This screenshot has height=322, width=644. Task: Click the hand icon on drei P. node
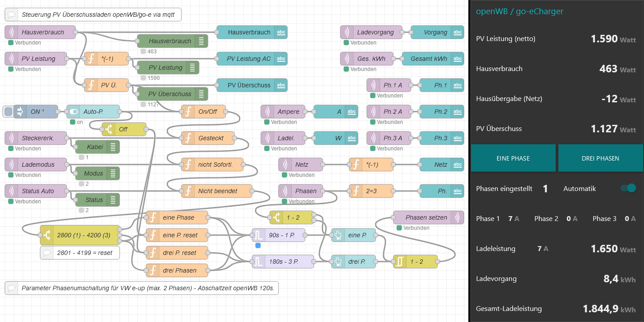[x=338, y=262]
